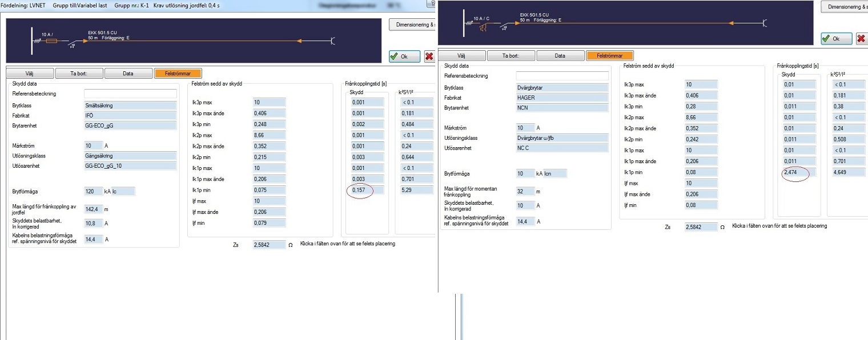Click Zs value 2,5842 in right window
The height and width of the screenshot is (340, 868).
701,226
